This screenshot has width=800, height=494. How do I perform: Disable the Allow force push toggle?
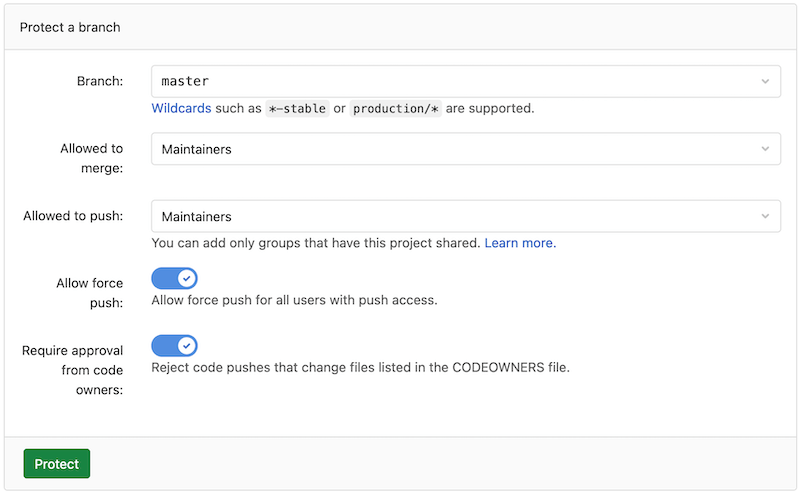[175, 278]
